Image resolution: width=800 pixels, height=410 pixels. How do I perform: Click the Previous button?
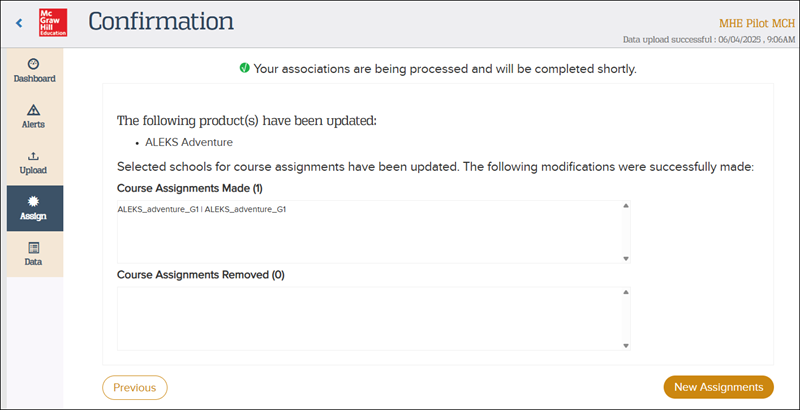coord(135,387)
